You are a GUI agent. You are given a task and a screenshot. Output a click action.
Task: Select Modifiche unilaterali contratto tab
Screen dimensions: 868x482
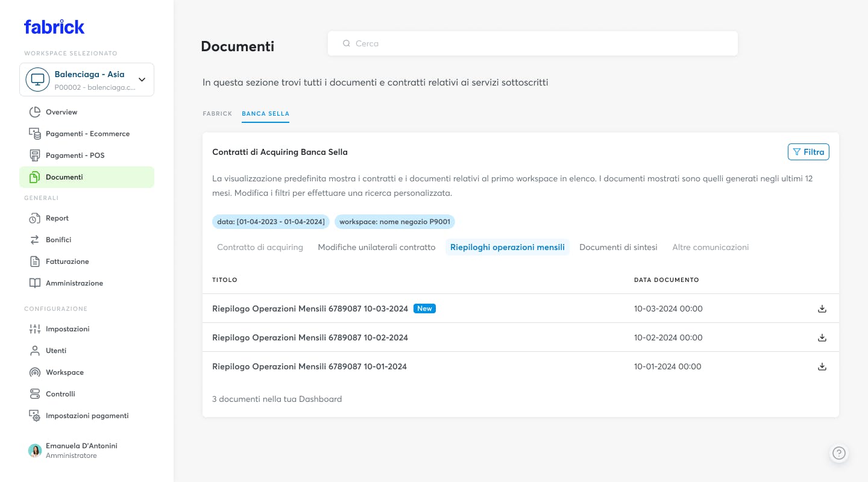tap(377, 247)
